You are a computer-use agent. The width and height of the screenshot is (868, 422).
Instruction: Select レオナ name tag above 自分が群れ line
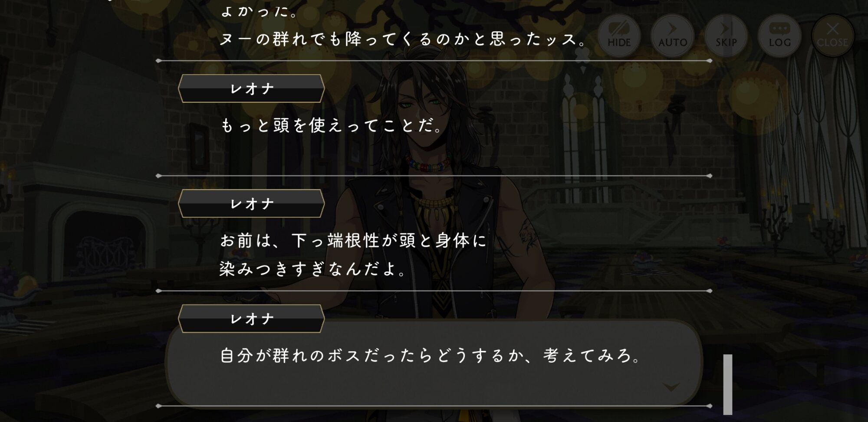pos(251,319)
